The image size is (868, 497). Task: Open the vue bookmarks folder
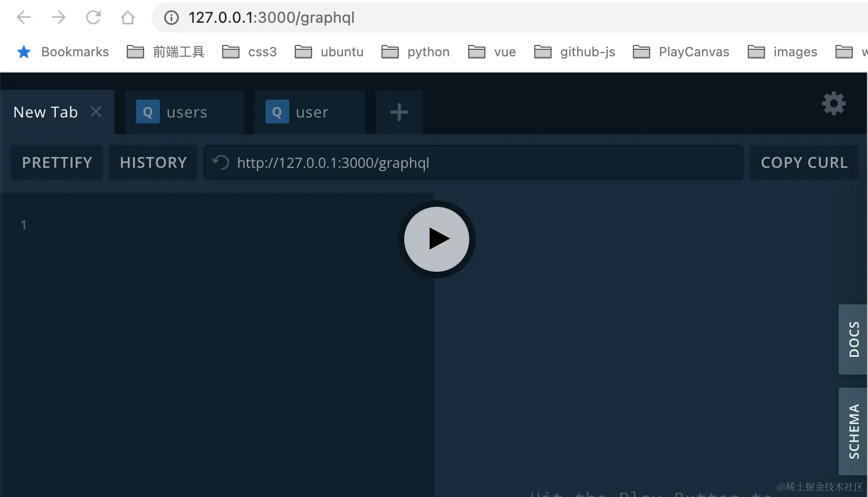click(492, 52)
